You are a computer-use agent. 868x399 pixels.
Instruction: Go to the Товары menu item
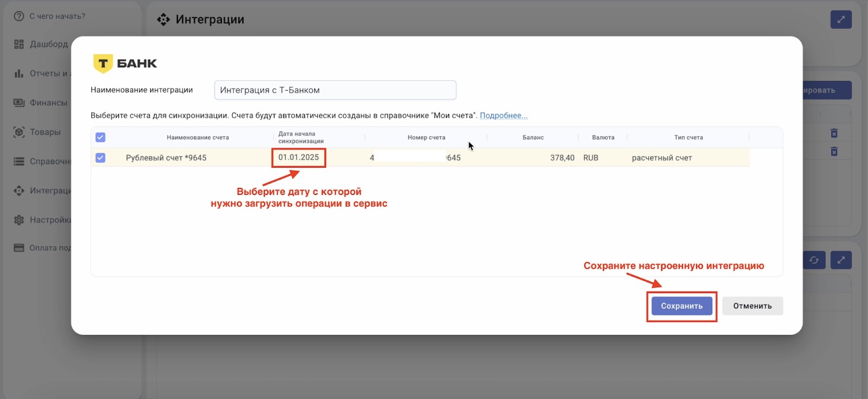[x=46, y=132]
